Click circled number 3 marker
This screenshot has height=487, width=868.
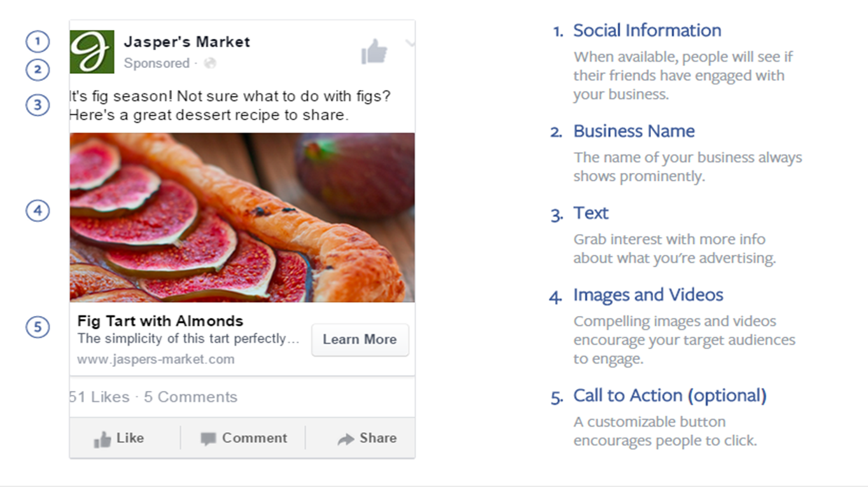38,104
